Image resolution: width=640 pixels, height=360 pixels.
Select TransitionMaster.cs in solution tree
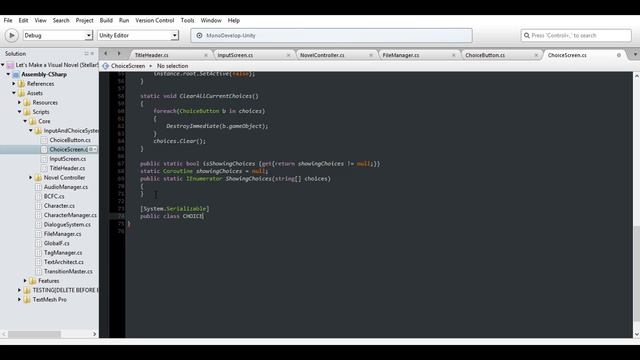coord(68,271)
